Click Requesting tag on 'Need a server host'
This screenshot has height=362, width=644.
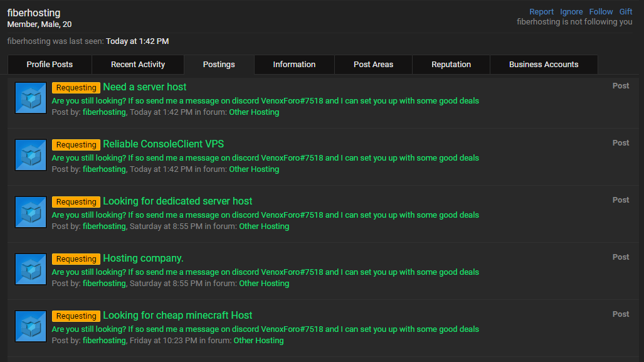(x=76, y=88)
